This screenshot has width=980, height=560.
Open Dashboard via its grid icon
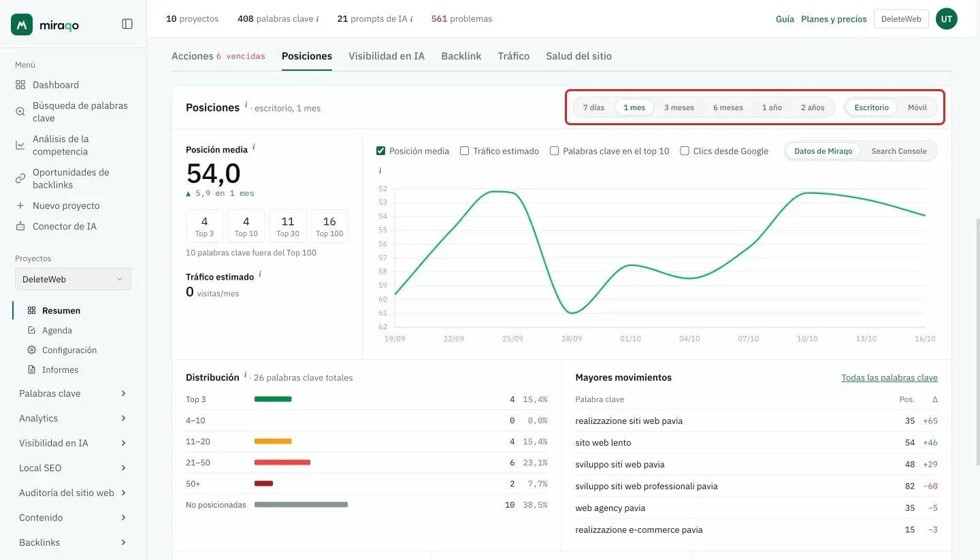pos(20,85)
